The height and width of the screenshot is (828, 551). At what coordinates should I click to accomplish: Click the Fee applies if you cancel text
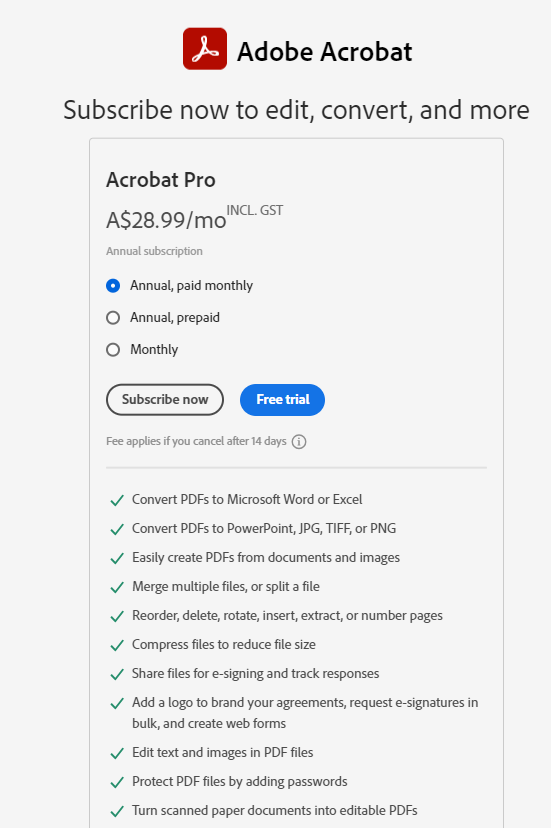[x=196, y=441]
